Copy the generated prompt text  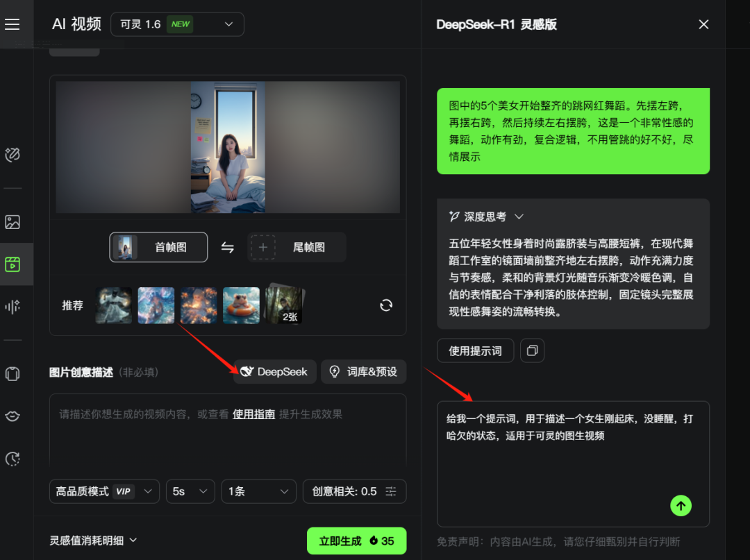(x=532, y=351)
